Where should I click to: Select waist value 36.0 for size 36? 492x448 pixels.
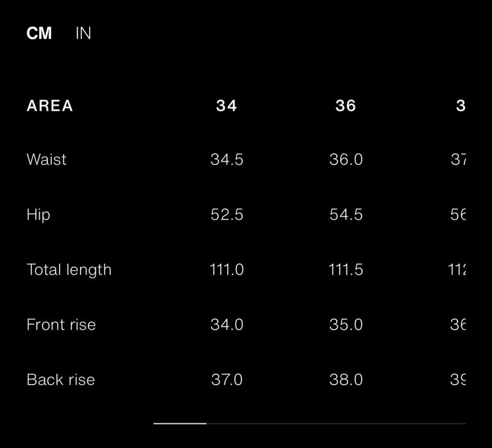pos(346,159)
